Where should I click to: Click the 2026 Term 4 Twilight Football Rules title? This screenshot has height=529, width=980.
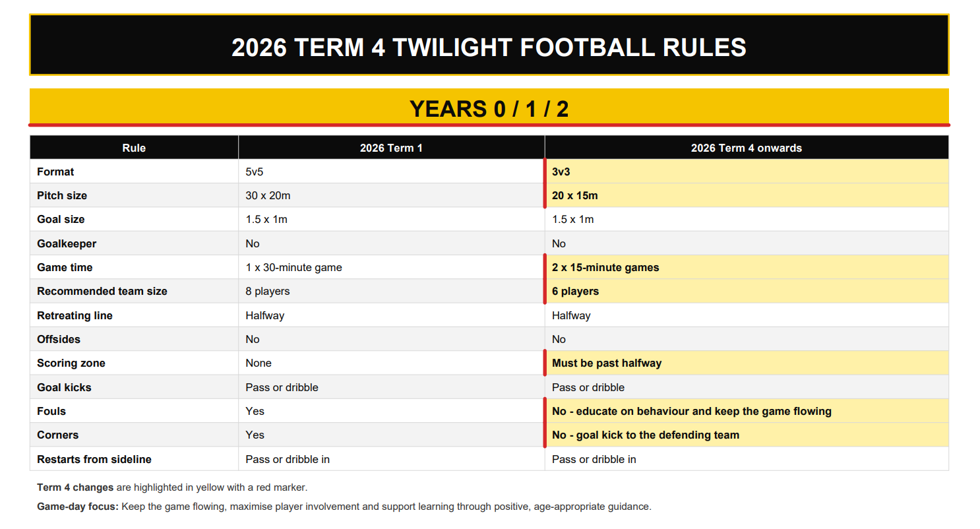click(489, 47)
